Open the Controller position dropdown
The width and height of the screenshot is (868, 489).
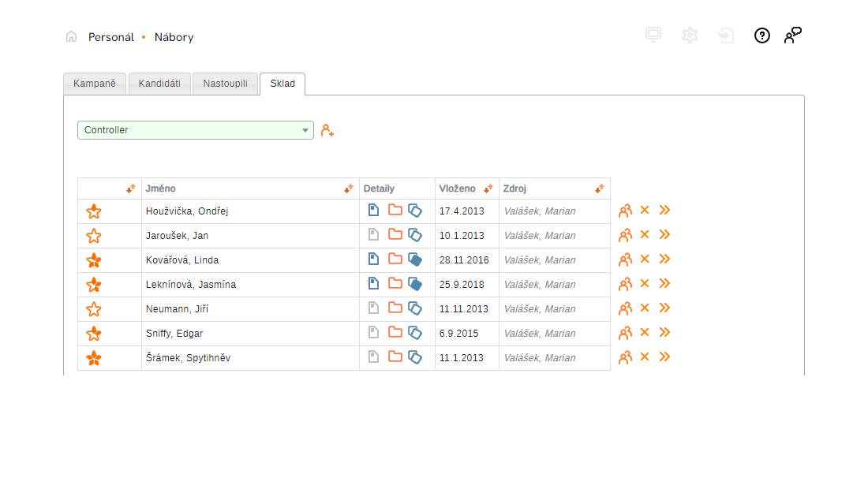[196, 130]
